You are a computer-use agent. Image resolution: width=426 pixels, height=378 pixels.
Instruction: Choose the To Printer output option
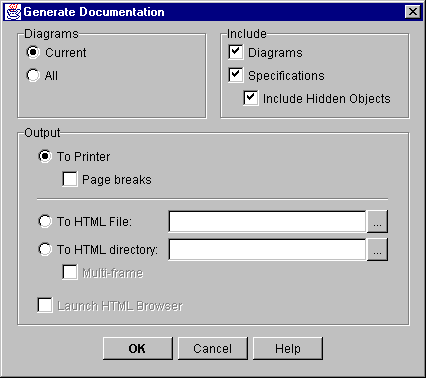click(x=45, y=156)
